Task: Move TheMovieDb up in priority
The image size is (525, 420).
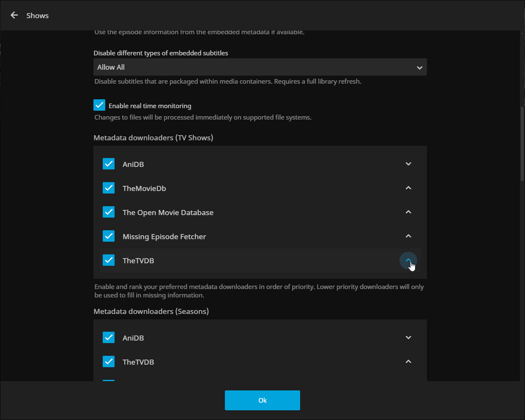Action: pos(408,188)
